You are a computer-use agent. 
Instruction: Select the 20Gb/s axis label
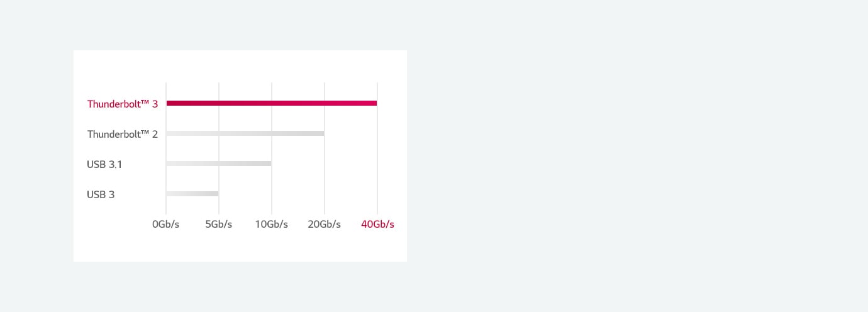point(325,225)
